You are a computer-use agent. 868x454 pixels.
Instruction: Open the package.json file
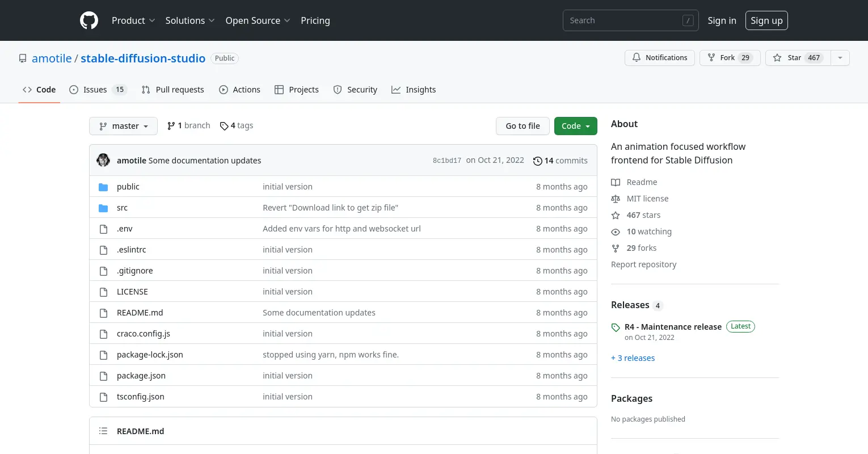point(141,376)
